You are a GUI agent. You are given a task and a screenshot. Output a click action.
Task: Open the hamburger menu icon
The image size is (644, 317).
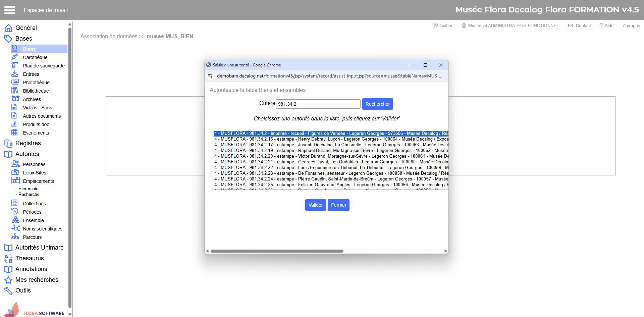(10, 10)
